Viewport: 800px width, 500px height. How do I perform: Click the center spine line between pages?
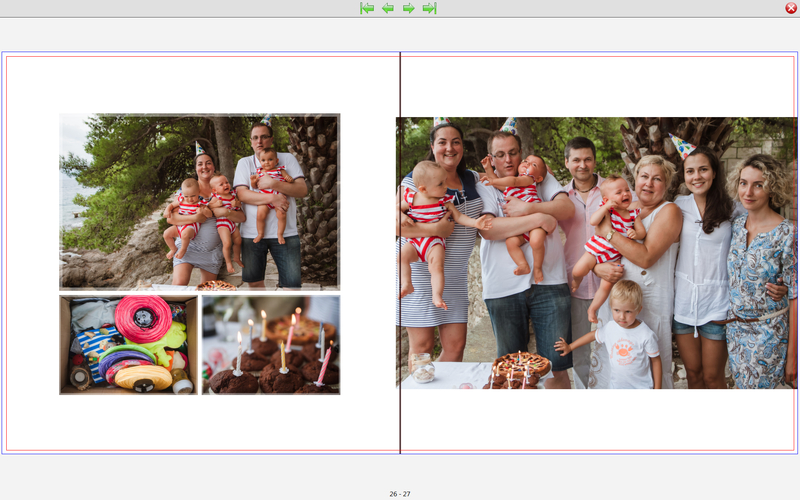400,420
